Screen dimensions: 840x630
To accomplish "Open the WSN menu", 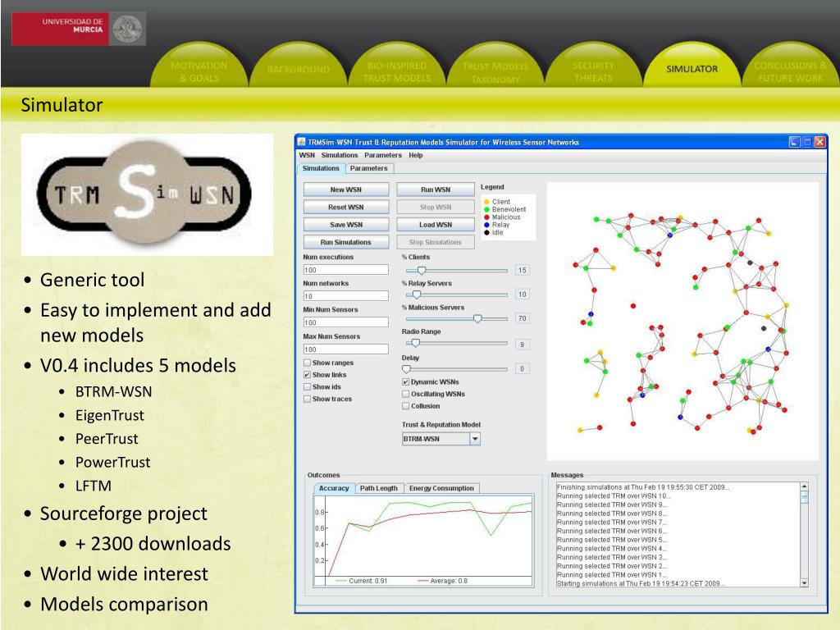I will coord(307,155).
